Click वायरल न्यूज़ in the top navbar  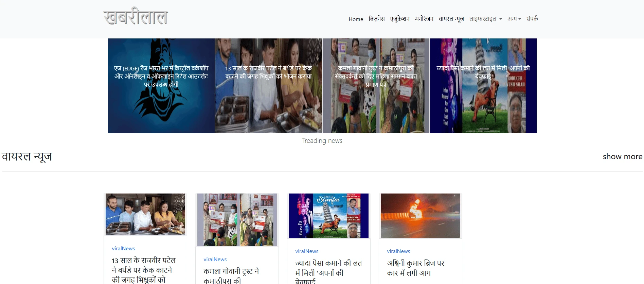[451, 19]
